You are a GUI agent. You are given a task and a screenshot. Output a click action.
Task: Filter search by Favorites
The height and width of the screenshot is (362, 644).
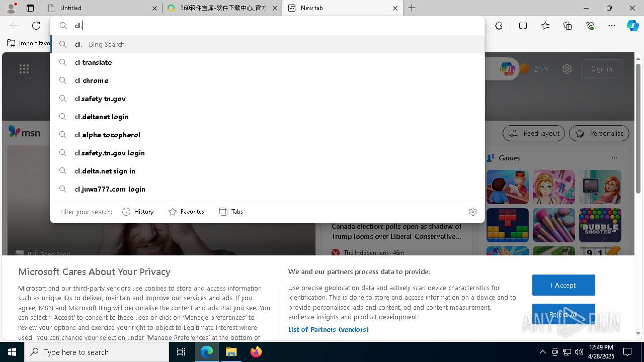(x=186, y=212)
